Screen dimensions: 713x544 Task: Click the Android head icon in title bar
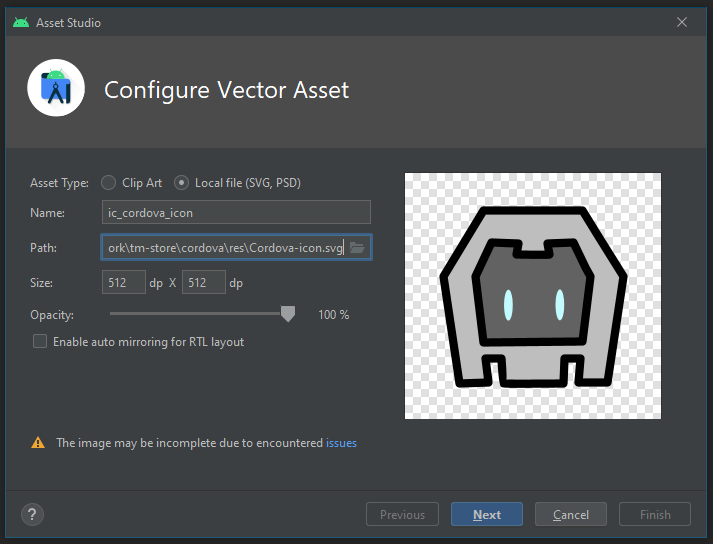point(21,22)
